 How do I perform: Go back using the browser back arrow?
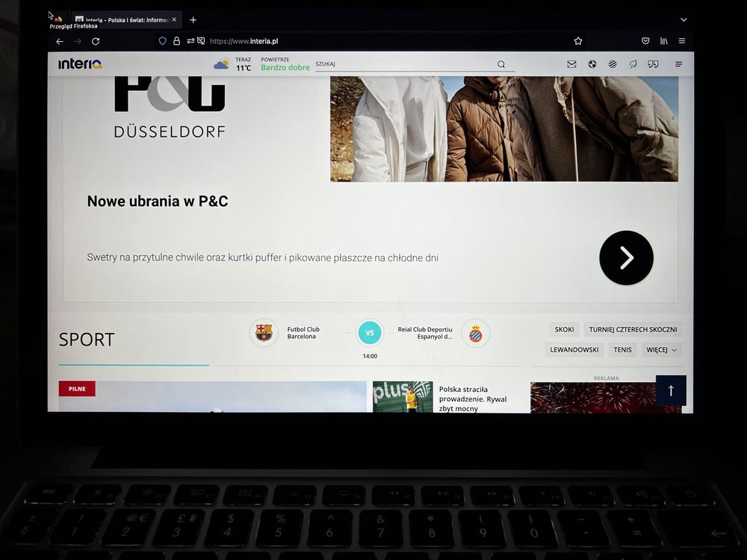coord(60,41)
